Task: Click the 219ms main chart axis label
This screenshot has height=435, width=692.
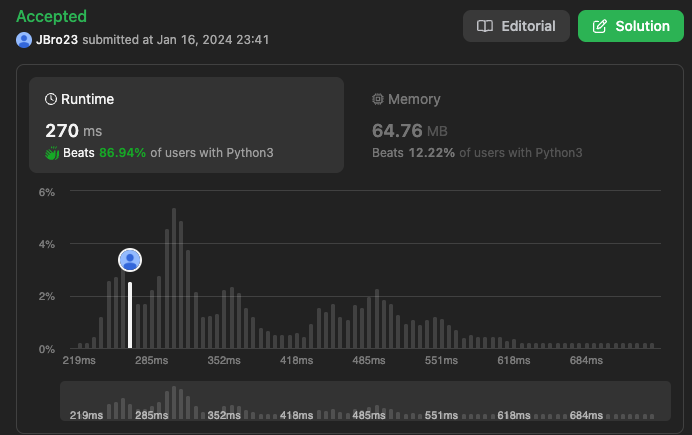Action: click(79, 360)
